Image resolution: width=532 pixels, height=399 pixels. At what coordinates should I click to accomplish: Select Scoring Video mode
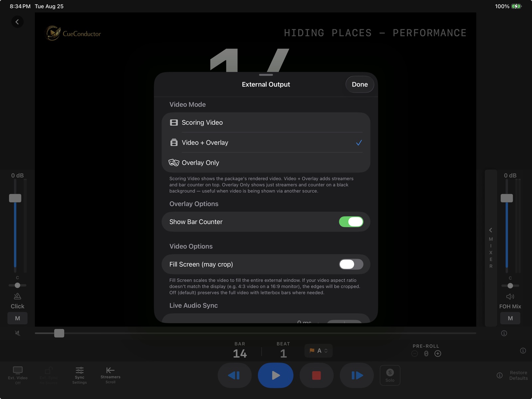(x=266, y=122)
